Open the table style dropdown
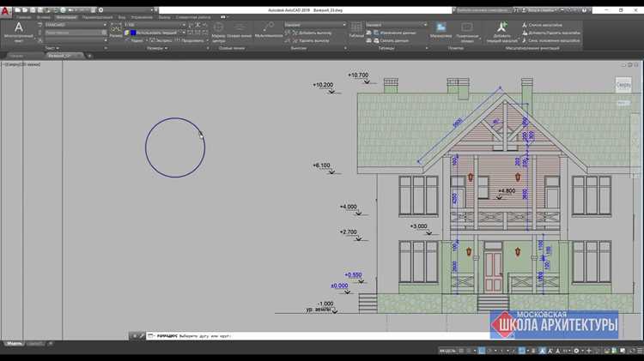 pos(397,25)
